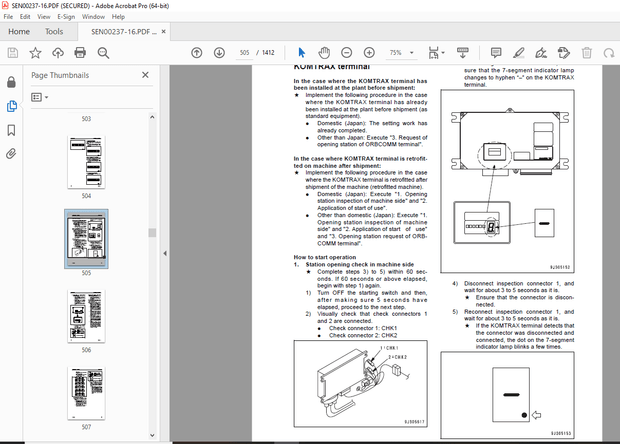Open the File menu
The image size is (620, 444).
tap(8, 17)
